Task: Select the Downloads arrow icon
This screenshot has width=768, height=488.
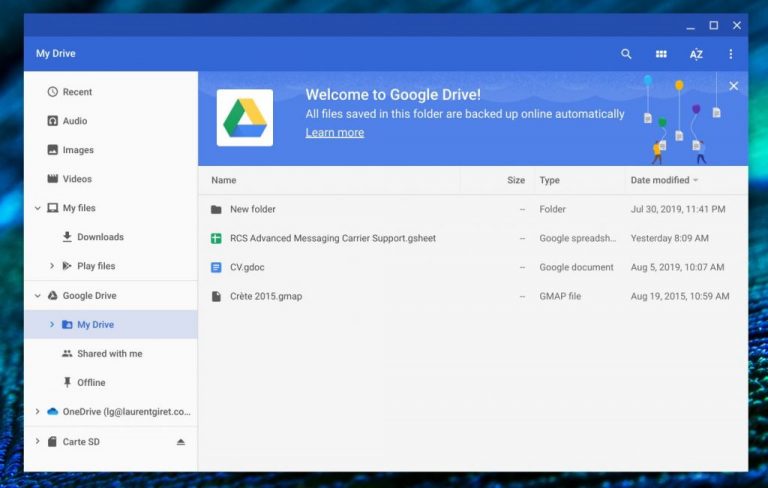Action: point(67,237)
